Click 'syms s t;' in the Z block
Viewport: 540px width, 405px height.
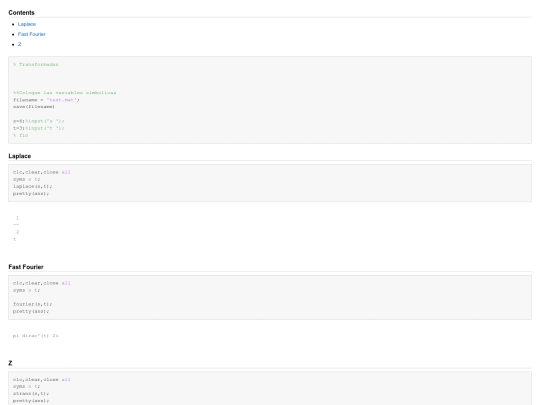[x=27, y=386]
